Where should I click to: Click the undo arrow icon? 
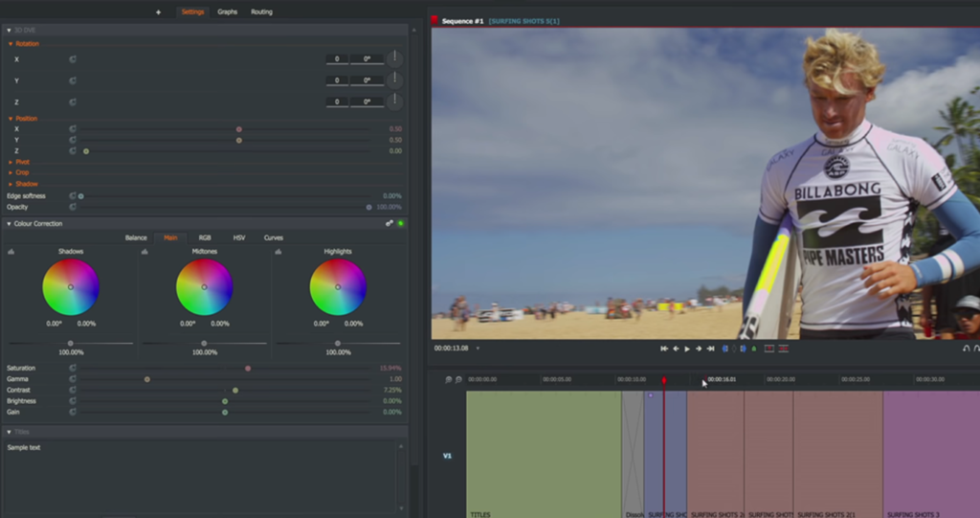pyautogui.click(x=966, y=349)
